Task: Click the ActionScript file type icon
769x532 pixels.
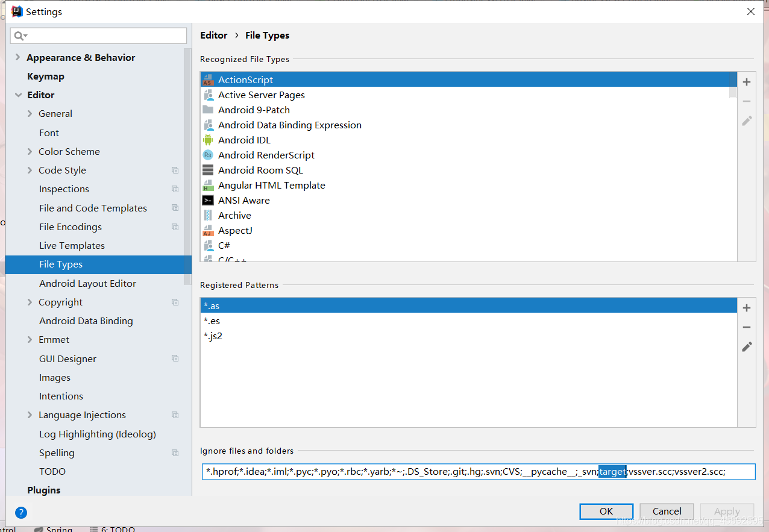Action: coord(208,80)
